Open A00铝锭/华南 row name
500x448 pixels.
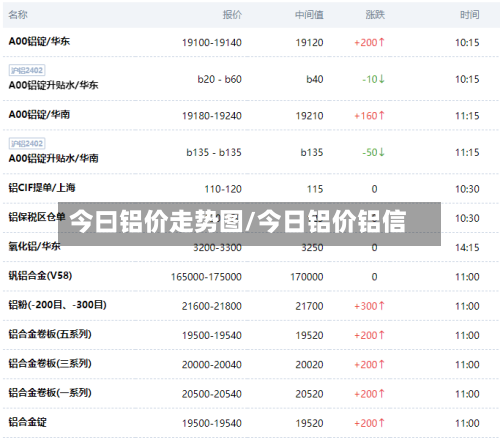(39, 115)
